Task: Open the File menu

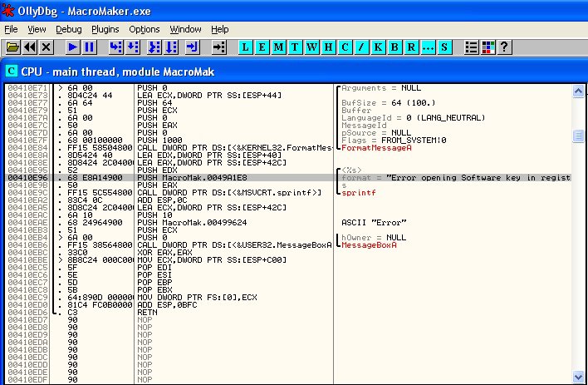Action: (11, 29)
